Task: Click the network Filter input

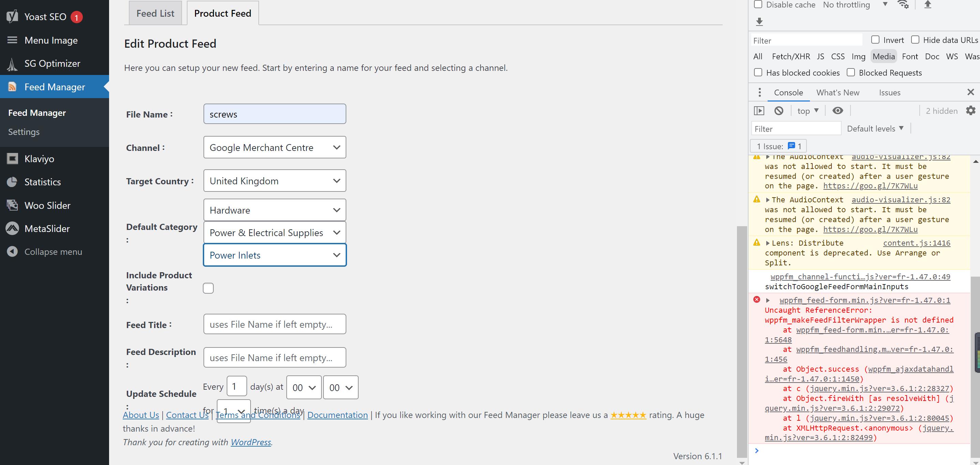Action: (x=806, y=40)
